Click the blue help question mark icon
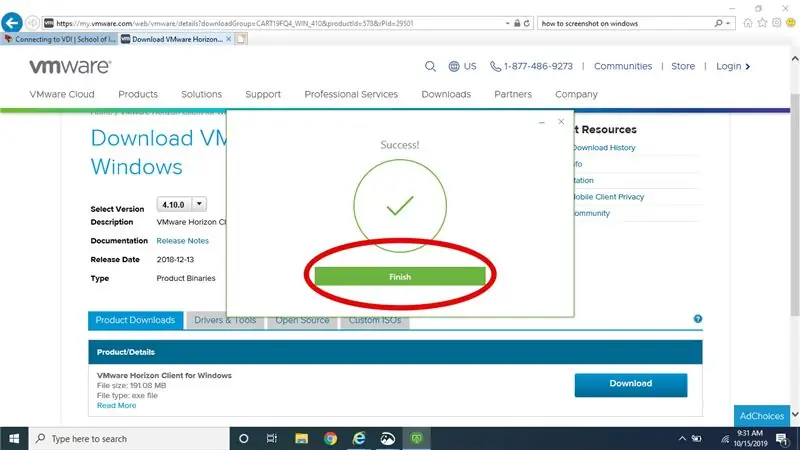800x450 pixels. coord(697,319)
